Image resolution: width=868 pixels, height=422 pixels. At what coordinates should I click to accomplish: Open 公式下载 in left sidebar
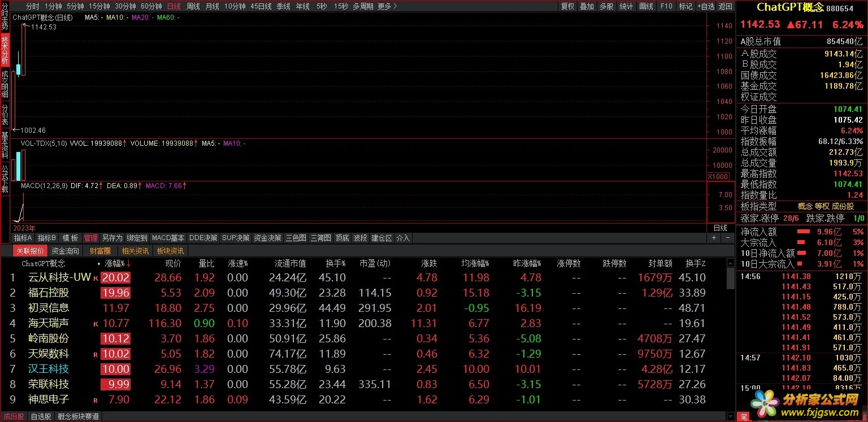pyautogui.click(x=5, y=179)
